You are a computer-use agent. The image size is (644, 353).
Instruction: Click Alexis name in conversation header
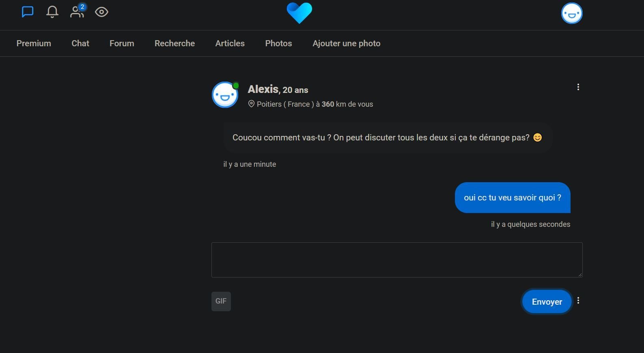(x=263, y=89)
